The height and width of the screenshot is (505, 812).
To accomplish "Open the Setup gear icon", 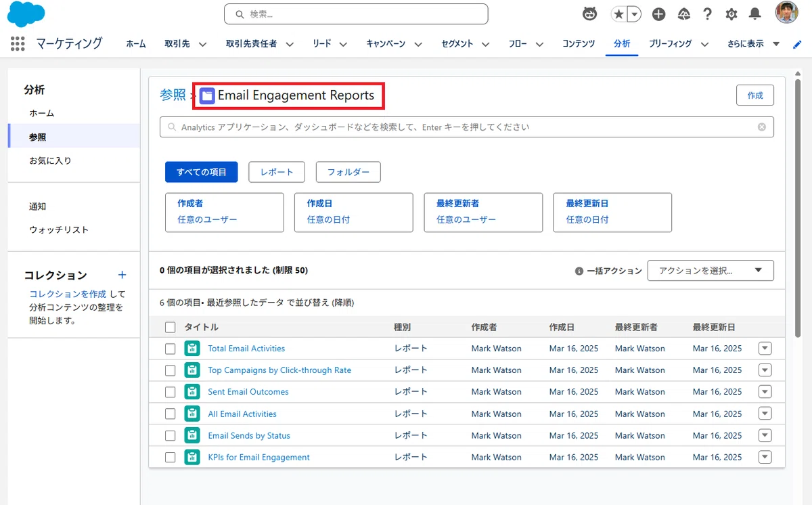I will [x=731, y=14].
